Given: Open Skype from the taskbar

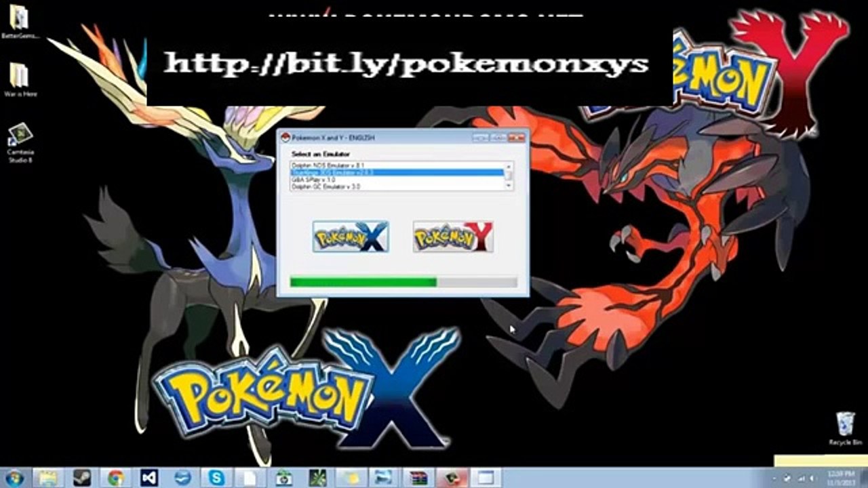Looking at the screenshot, I should pyautogui.click(x=216, y=477).
